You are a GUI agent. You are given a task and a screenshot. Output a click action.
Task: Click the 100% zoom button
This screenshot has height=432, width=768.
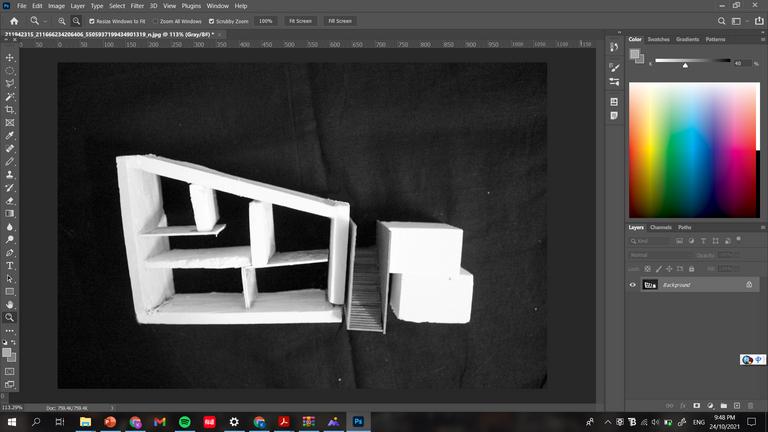265,21
